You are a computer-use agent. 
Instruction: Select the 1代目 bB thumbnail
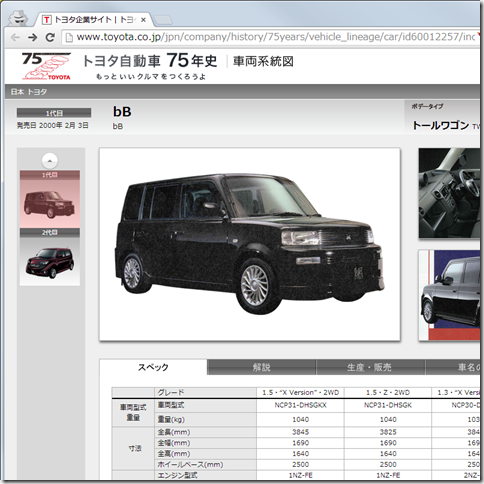pos(50,199)
